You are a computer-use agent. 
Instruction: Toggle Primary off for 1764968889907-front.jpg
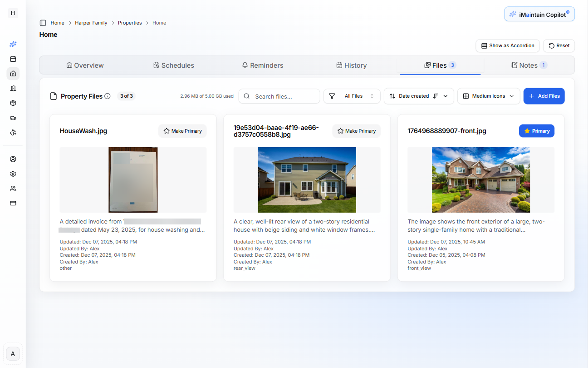[x=536, y=130]
